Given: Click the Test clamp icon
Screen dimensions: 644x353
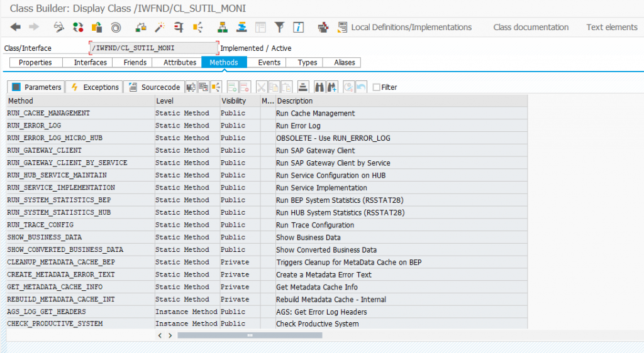Looking at the screenshot, I should click(179, 27).
